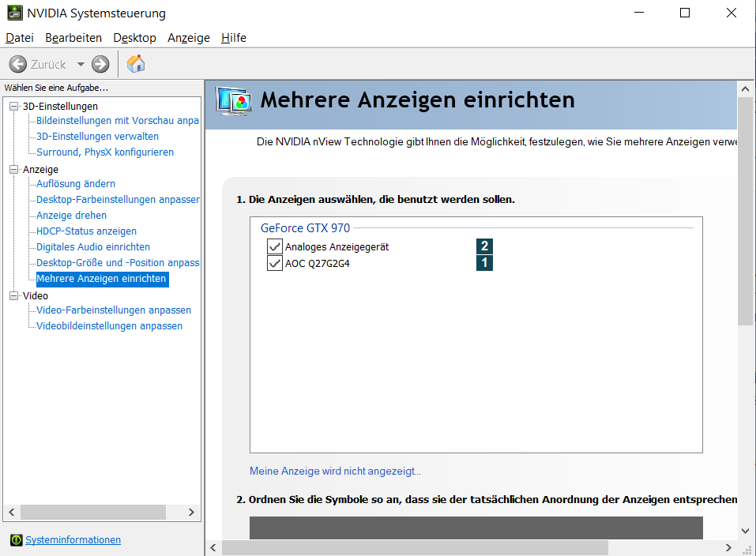Maximize the NVIDIA Systemsteuerung window
The image size is (756, 556).
[x=685, y=13]
